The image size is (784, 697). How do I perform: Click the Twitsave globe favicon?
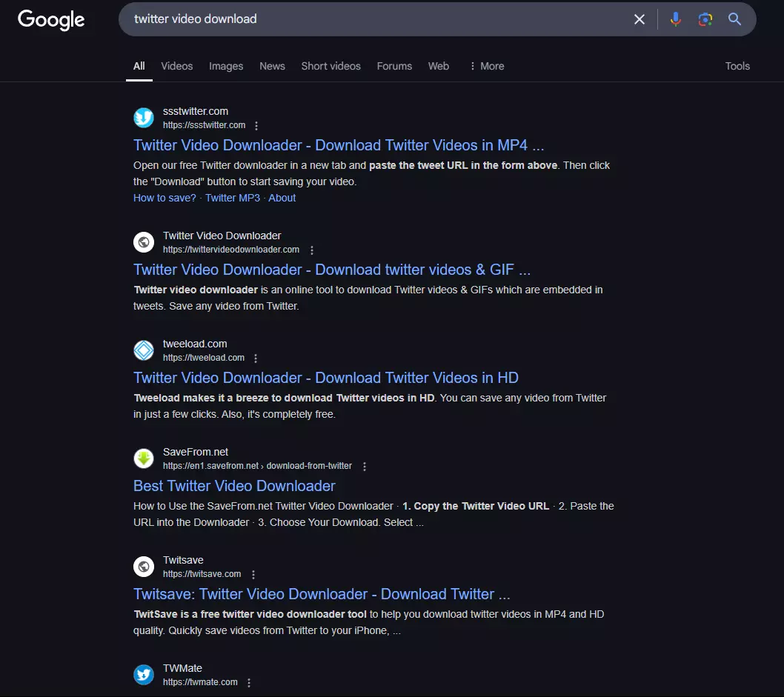click(x=144, y=567)
